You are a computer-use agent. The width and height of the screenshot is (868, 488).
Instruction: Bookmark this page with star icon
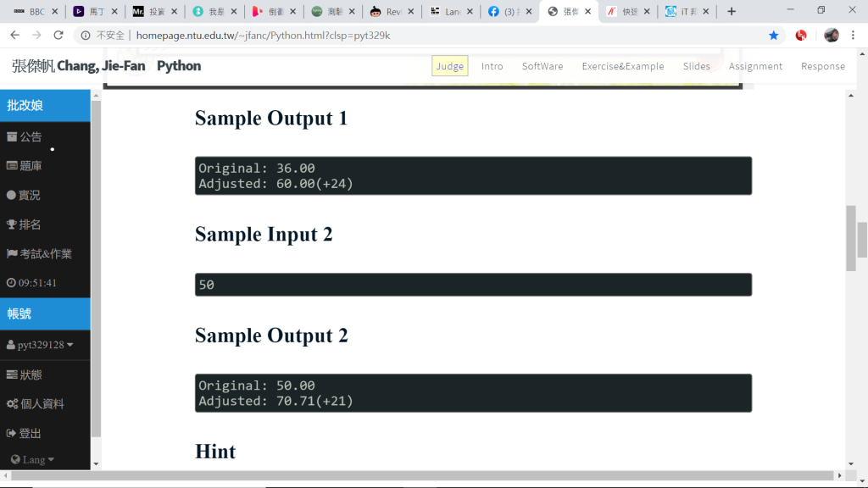[773, 36]
